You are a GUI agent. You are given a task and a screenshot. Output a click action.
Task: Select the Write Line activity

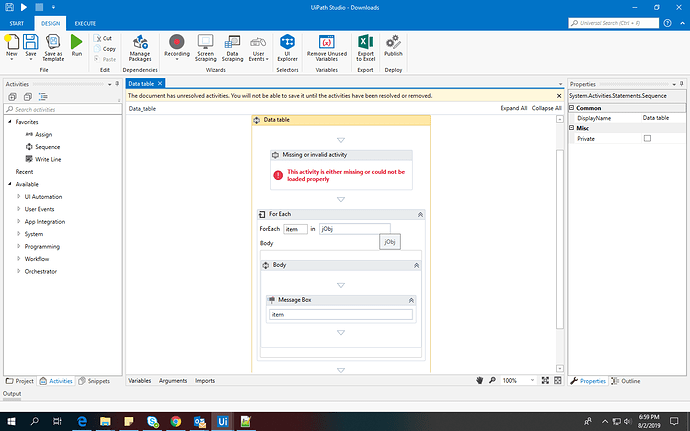[44, 159]
